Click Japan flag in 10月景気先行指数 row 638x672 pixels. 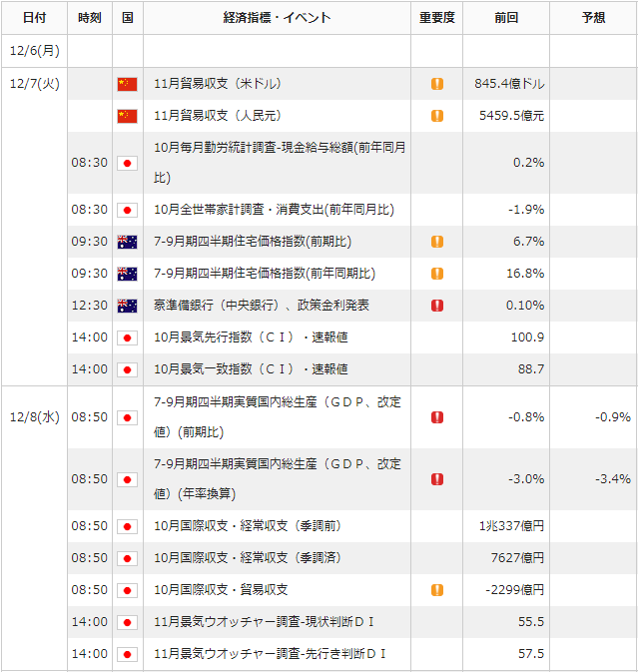tap(127, 337)
